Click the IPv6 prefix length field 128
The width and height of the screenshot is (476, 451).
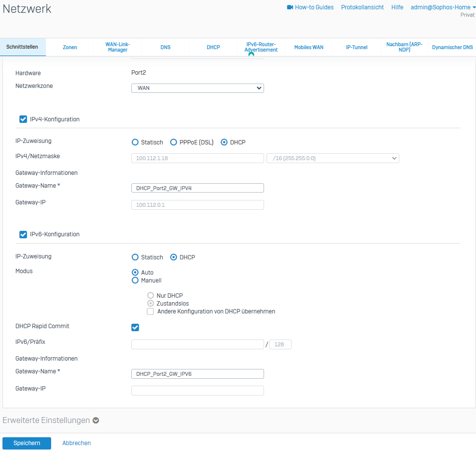tap(280, 344)
